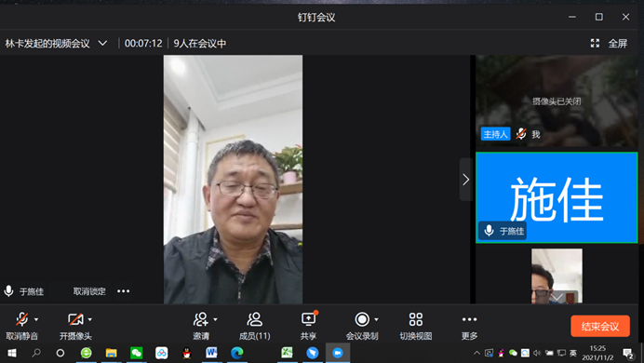Open the DingTalk icon in the taskbar
This screenshot has height=363, width=644.
312,353
